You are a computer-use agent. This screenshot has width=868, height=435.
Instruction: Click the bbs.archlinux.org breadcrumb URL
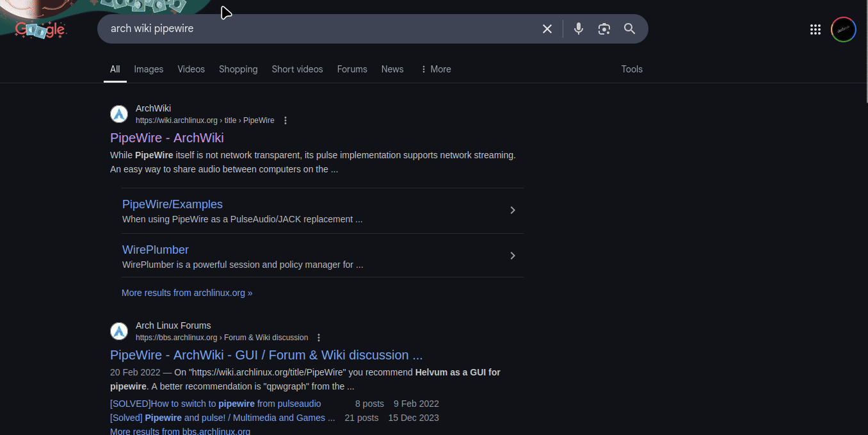[221, 338]
